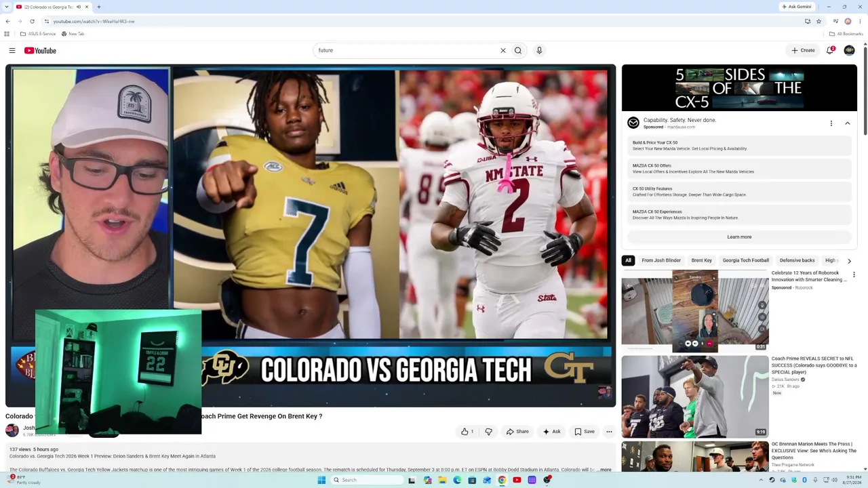Click the Ask button under video
Image resolution: width=868 pixels, height=488 pixels.
[x=551, y=432]
